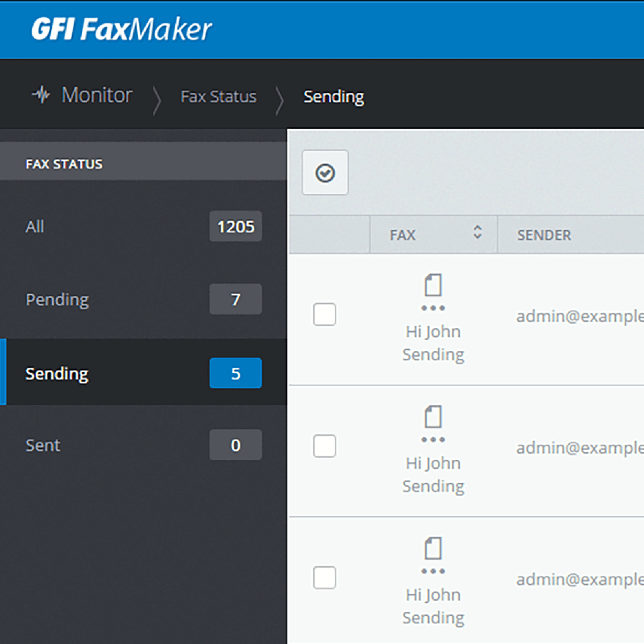Image resolution: width=644 pixels, height=644 pixels.
Task: Click the three dots in second fax row
Action: [433, 440]
